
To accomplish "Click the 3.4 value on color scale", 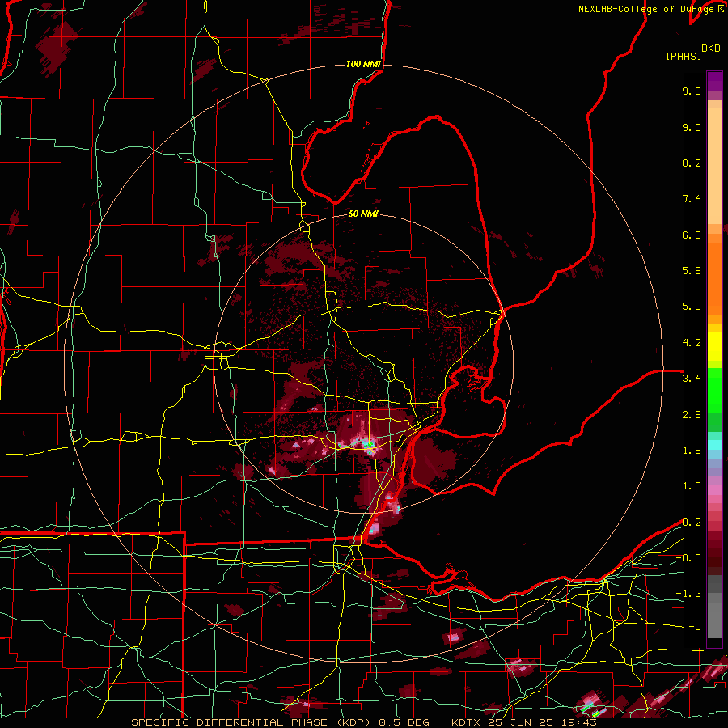I will pyautogui.click(x=692, y=379).
